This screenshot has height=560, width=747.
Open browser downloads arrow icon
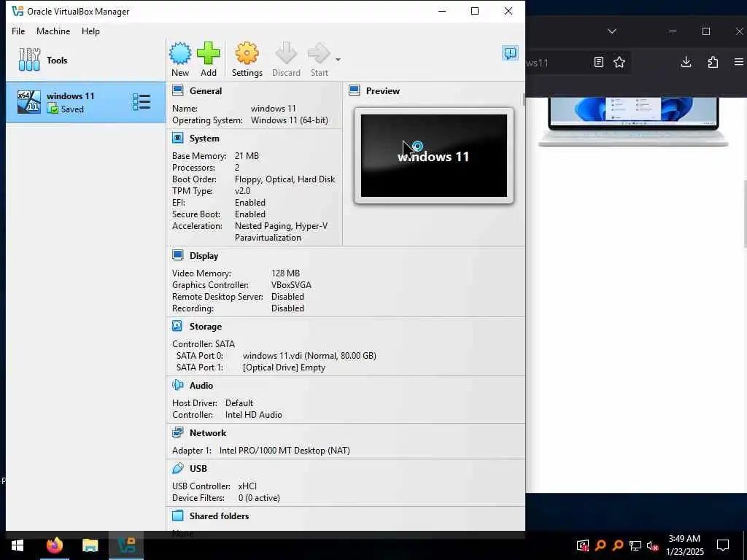tap(686, 62)
